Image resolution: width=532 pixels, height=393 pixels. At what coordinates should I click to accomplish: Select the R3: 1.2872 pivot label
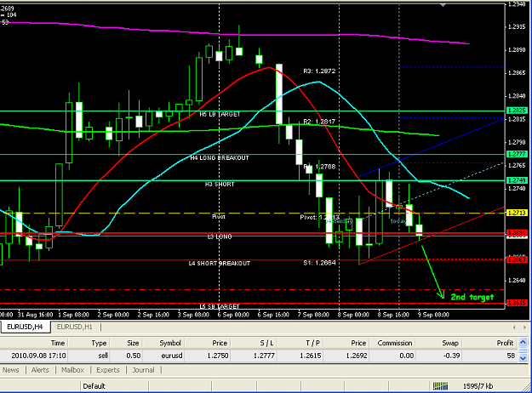click(x=319, y=71)
